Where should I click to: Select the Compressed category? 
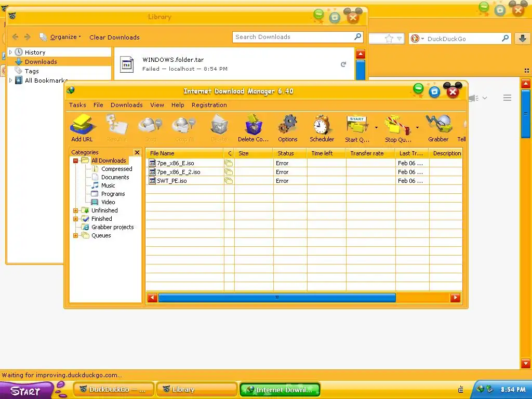click(117, 169)
